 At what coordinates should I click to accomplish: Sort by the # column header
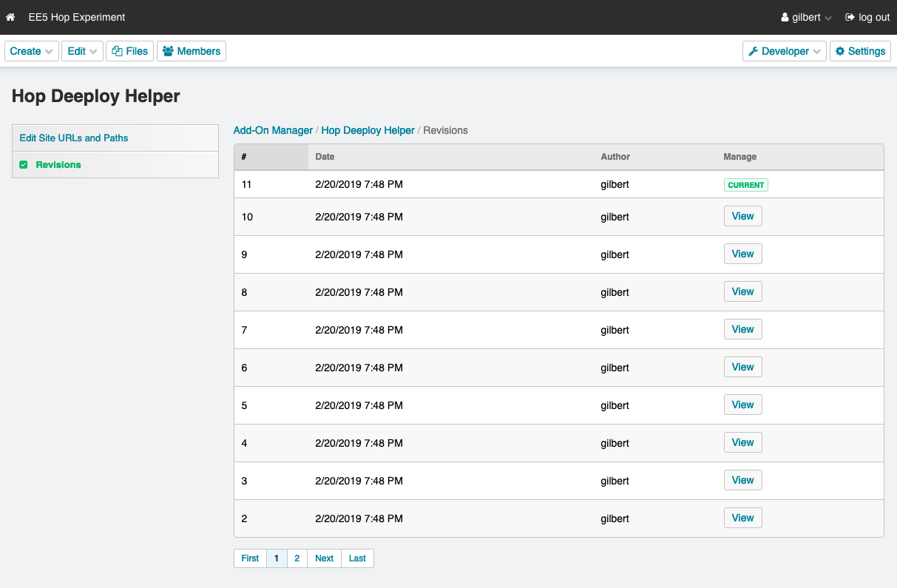point(271,157)
